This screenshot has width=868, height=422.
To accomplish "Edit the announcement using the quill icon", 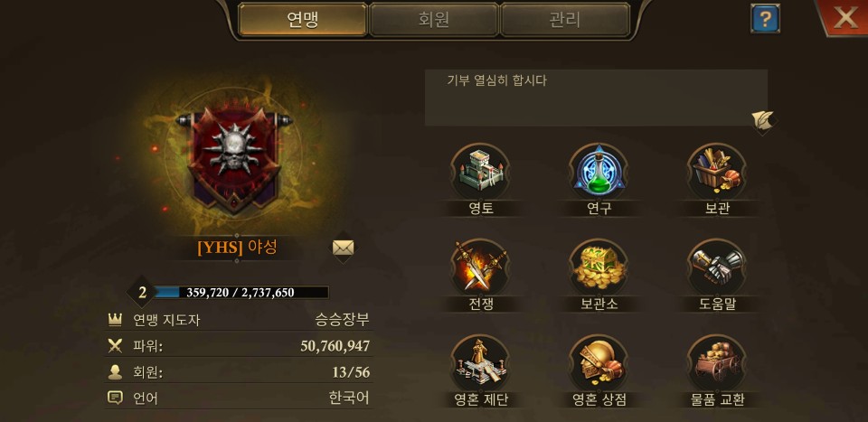I will point(762,119).
